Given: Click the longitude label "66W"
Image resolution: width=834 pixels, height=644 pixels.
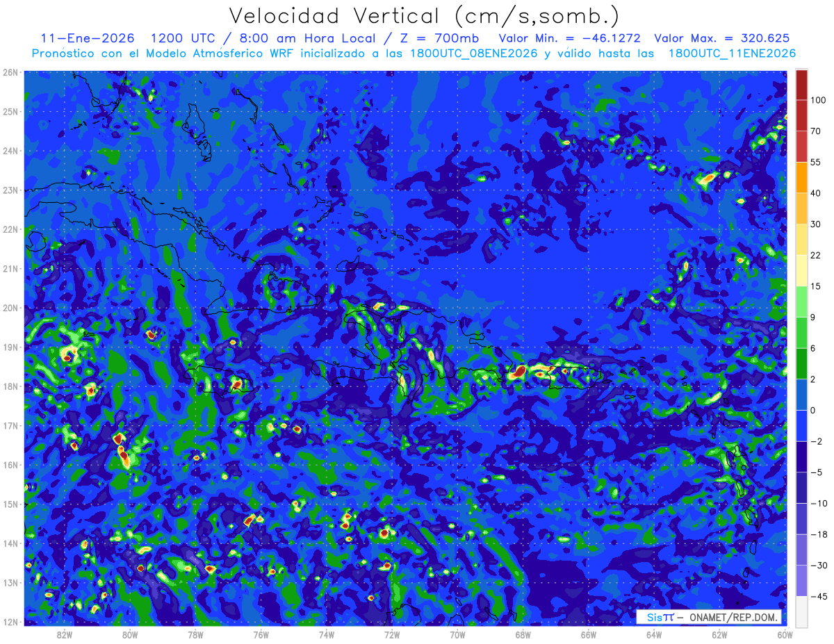Looking at the screenshot, I should point(588,636).
